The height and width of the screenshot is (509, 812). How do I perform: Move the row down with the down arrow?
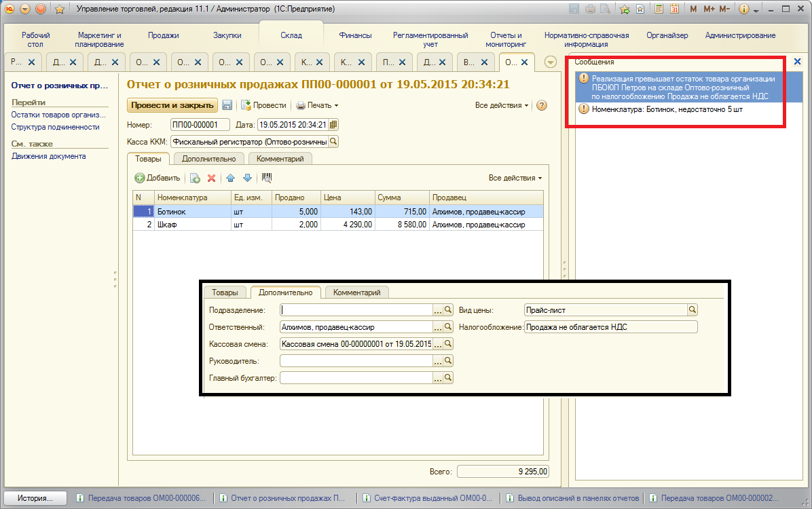247,178
